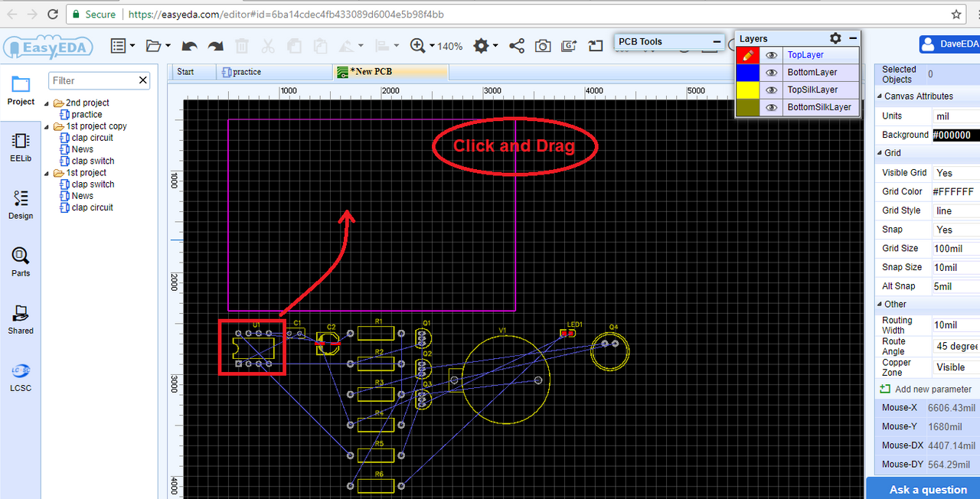Click the red TopLayer color swatch
This screenshot has width=980, height=499.
pyautogui.click(x=747, y=55)
